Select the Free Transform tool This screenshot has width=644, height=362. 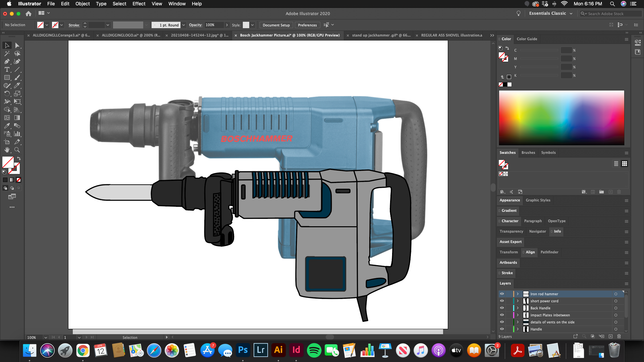17,102
